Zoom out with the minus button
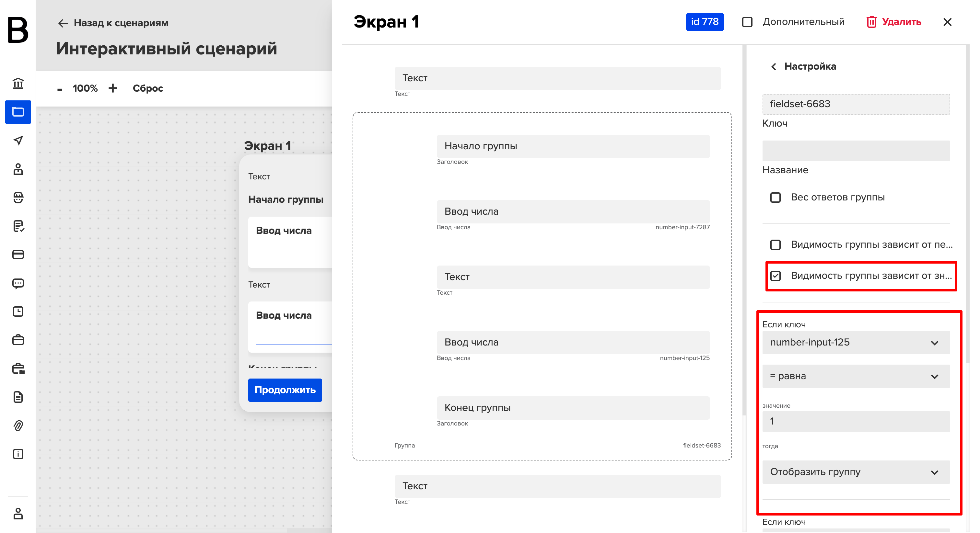 (x=59, y=89)
